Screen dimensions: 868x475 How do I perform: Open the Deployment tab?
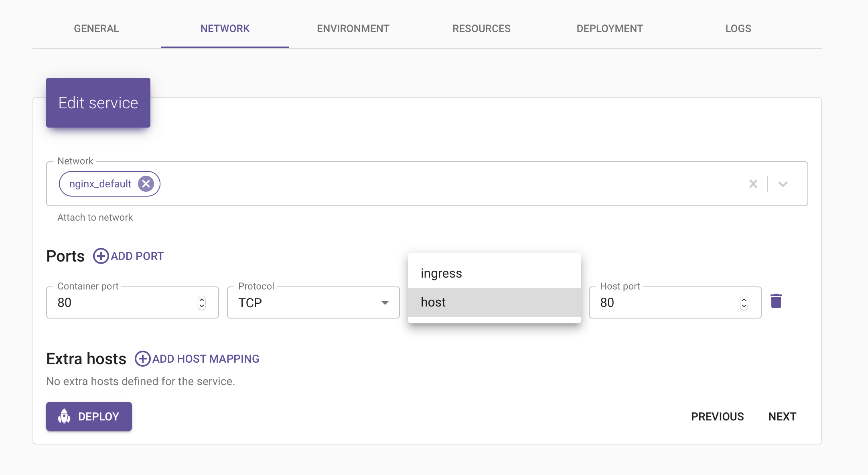click(x=610, y=28)
